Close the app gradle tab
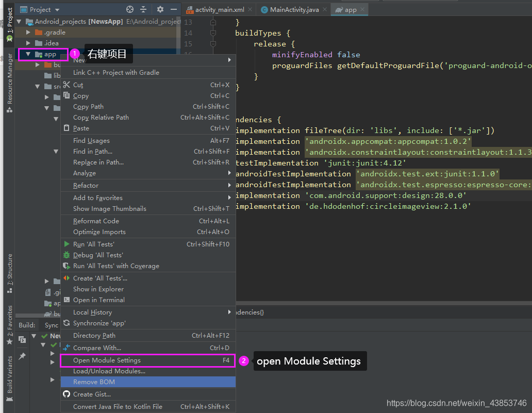This screenshot has width=532, height=413. click(362, 9)
